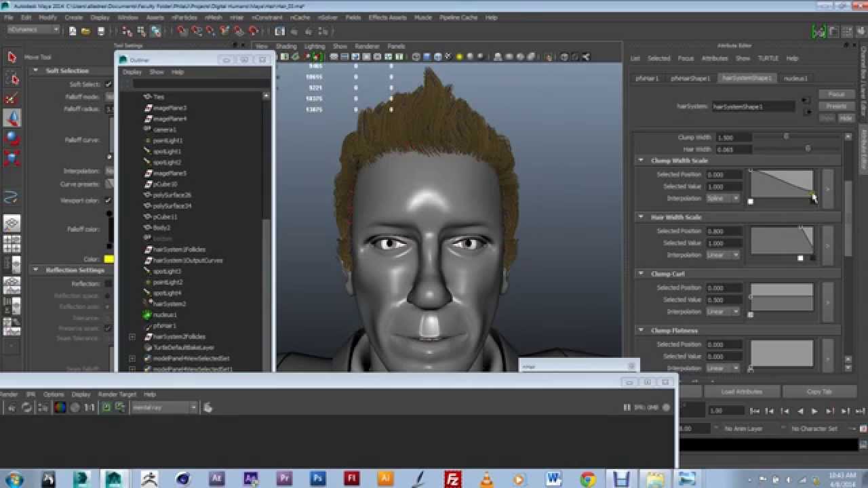This screenshot has height=488, width=868.
Task: Select nucleus1 in the Outliner
Action: point(165,315)
